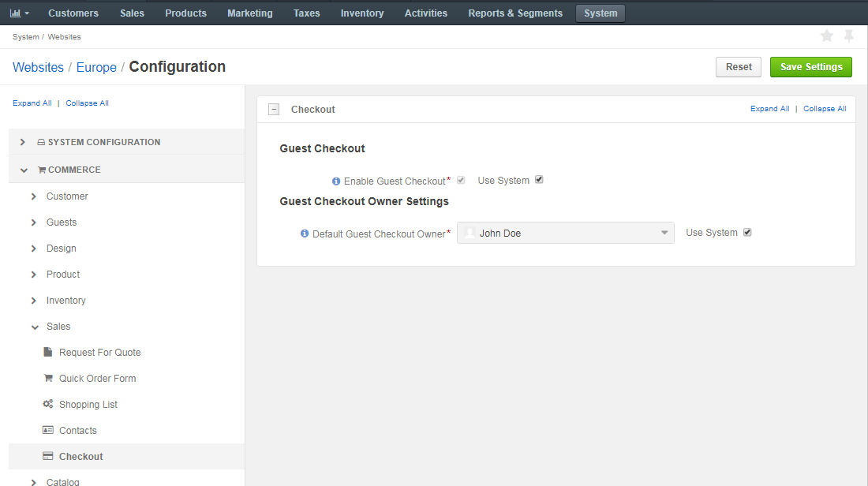This screenshot has height=486, width=868.
Task: Expand the Product tree node
Action: coord(34,275)
